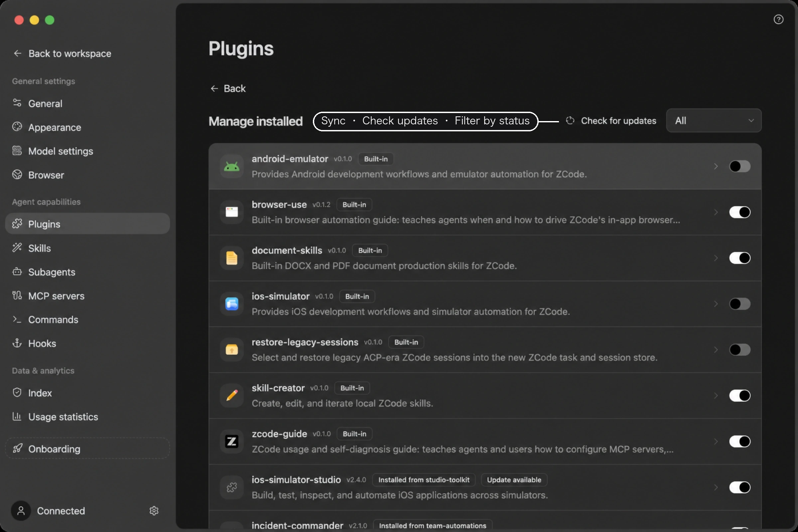798x532 pixels.
Task: Click the restore-legacy-sessions plugin icon
Action: pyautogui.click(x=232, y=349)
